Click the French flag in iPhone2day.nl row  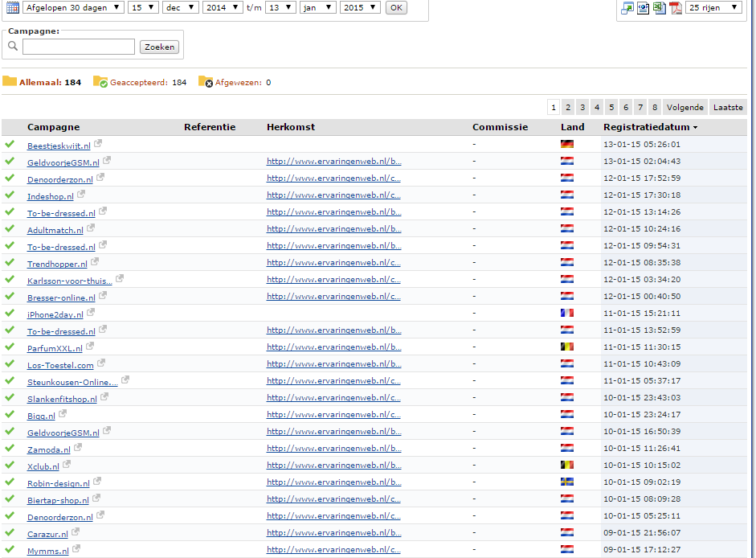click(567, 313)
